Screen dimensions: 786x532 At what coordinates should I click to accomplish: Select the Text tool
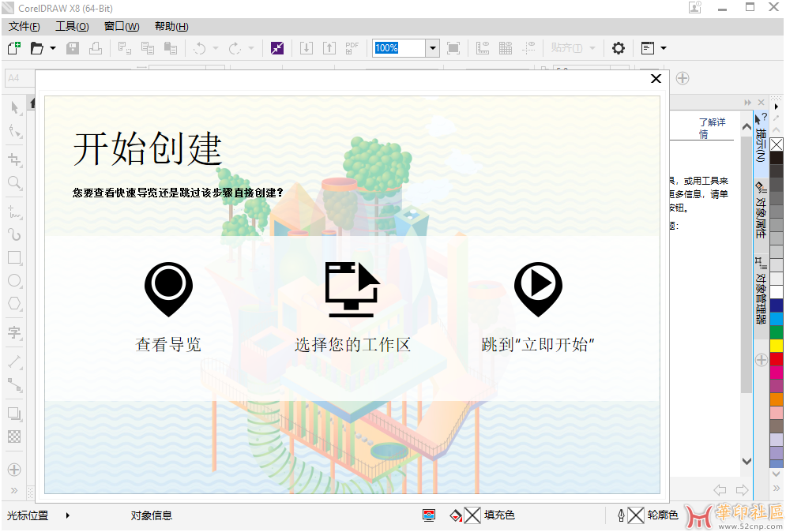pos(14,332)
